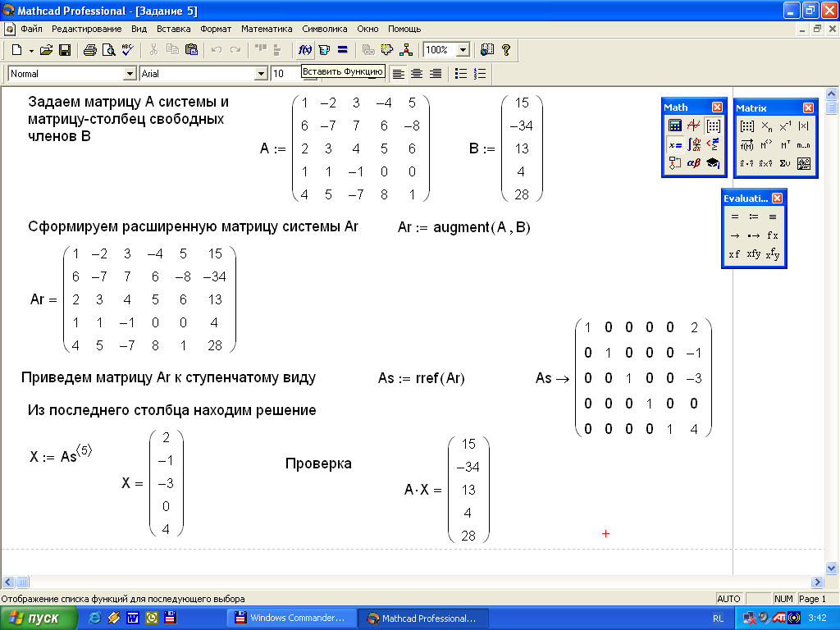The image size is (840, 630).
Task: Open the Resource Center book icon
Action: [487, 50]
